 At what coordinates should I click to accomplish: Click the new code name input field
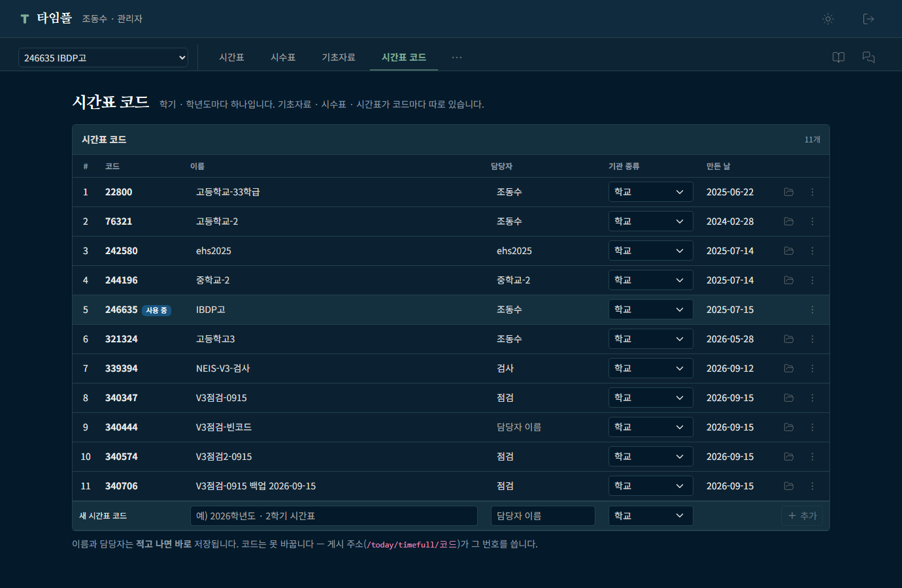(334, 516)
